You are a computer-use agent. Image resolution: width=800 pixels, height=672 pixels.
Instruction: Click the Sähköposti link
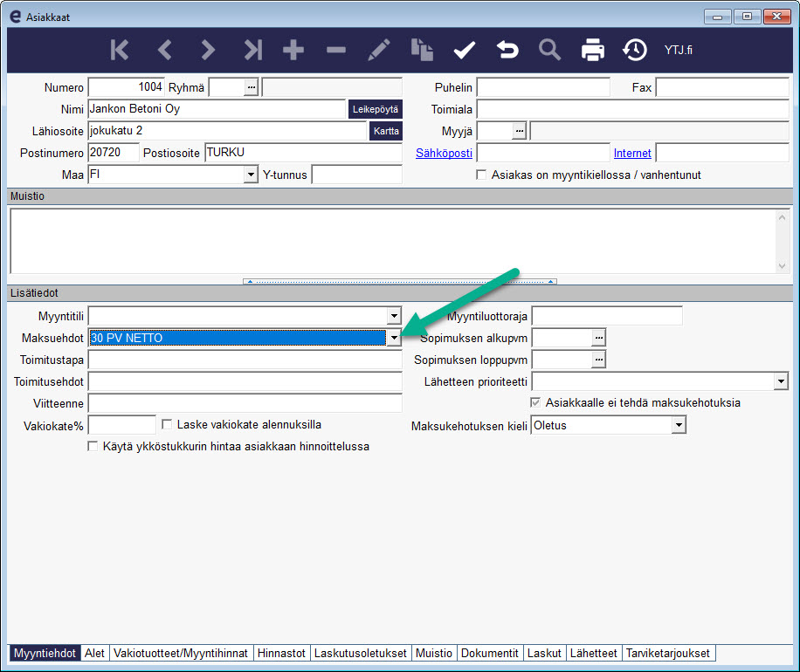tap(444, 153)
